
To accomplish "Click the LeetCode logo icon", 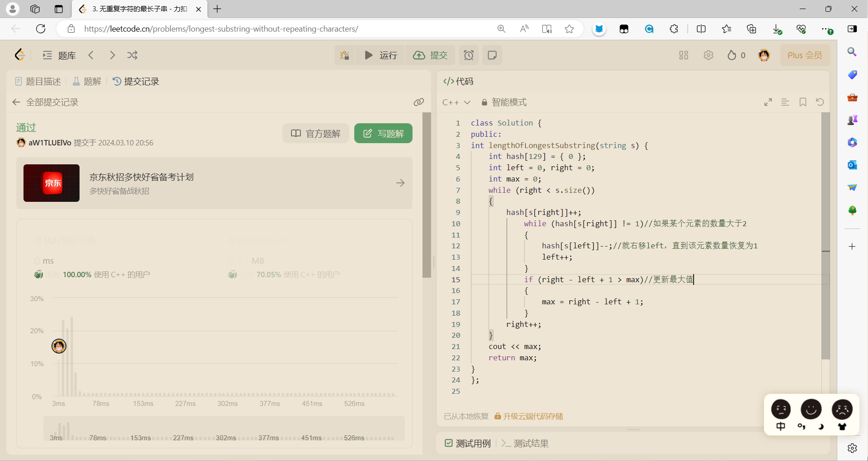I will pyautogui.click(x=19, y=55).
